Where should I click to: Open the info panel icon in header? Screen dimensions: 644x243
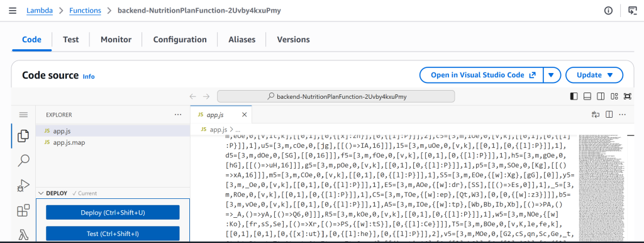click(x=609, y=11)
